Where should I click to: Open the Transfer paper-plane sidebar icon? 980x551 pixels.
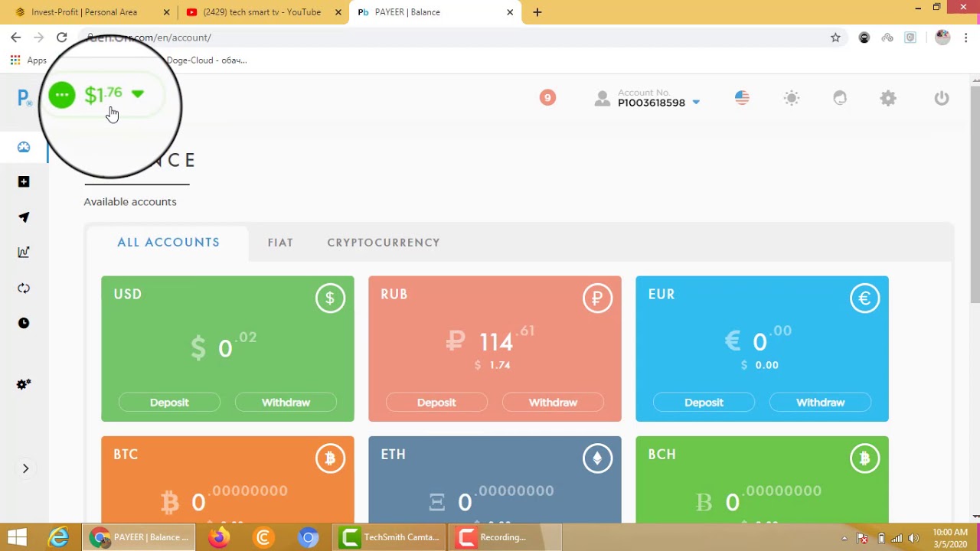tap(24, 217)
